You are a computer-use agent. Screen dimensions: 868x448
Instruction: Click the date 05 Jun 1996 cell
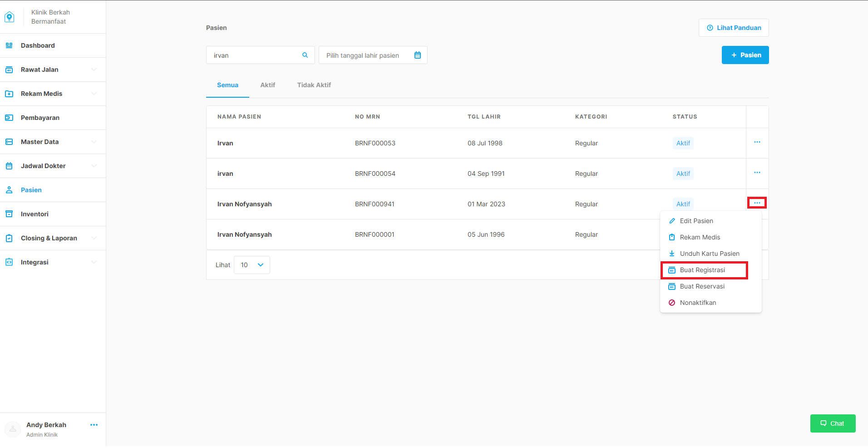pos(486,234)
